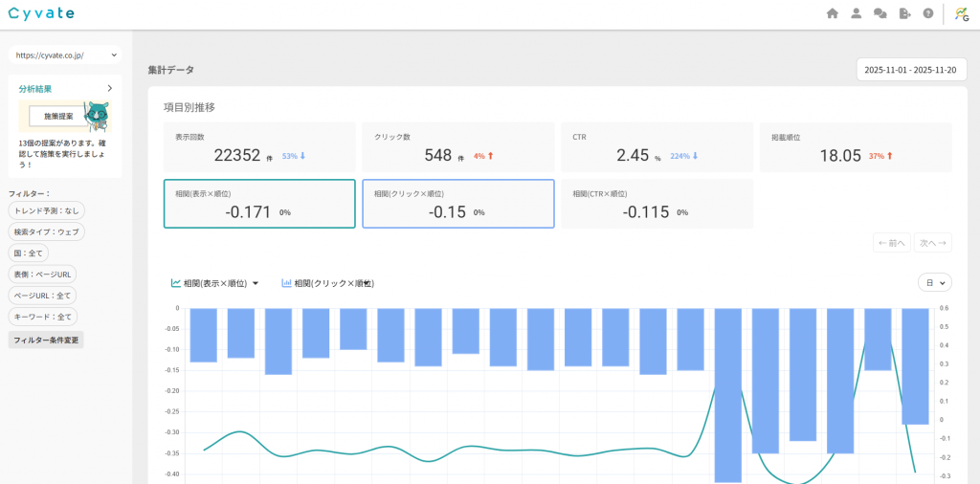This screenshot has height=484, width=980.
Task: Toggle the 相関(クリック×順位) metric card
Action: 457,204
